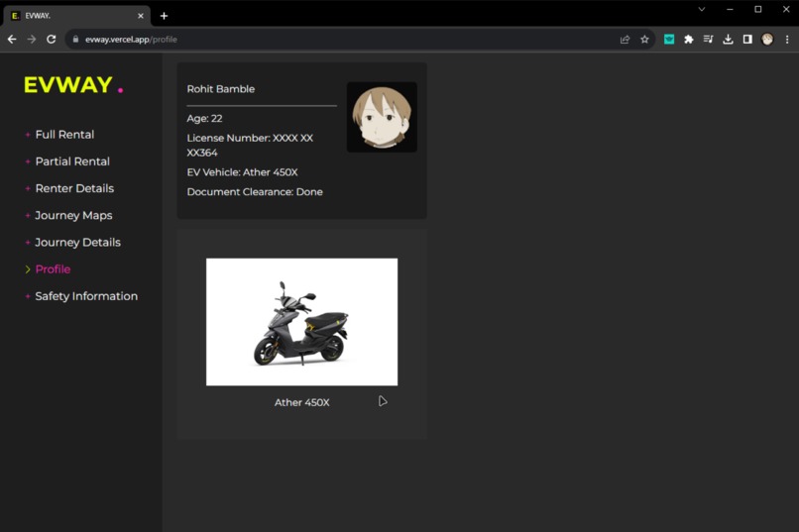
Task: Open Partial Rental page
Action: pos(72,161)
